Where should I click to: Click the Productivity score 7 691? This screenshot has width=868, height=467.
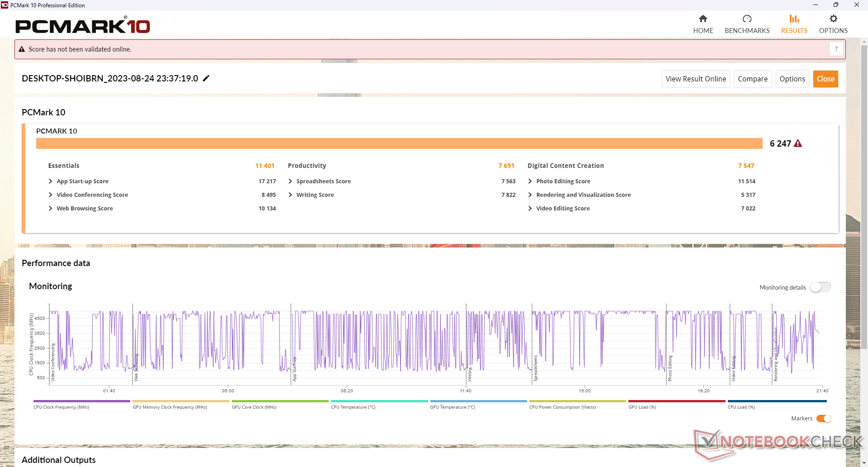[506, 166]
